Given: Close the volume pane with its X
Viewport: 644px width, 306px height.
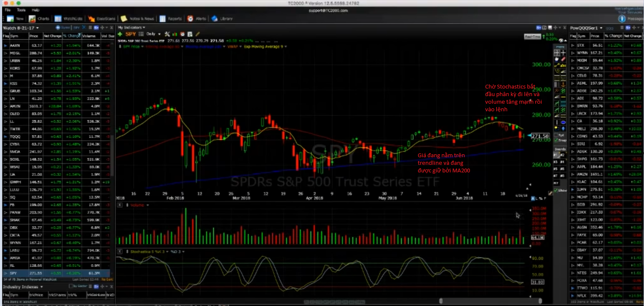Looking at the screenshot, I should tap(120, 205).
